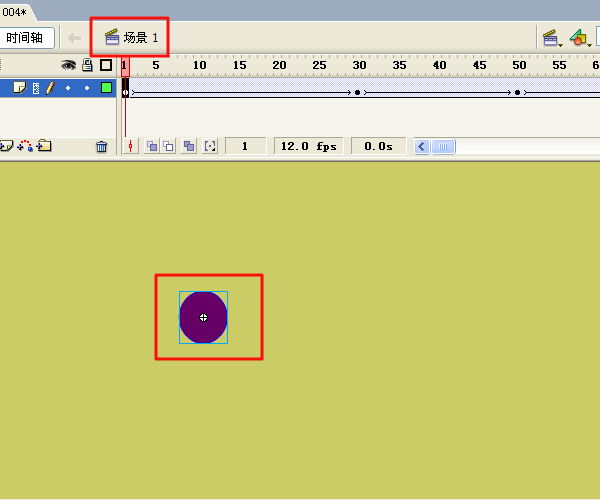Screen dimensions: 600x500
Task: Enable Onion Skin Outlines mode
Action: coord(168,146)
